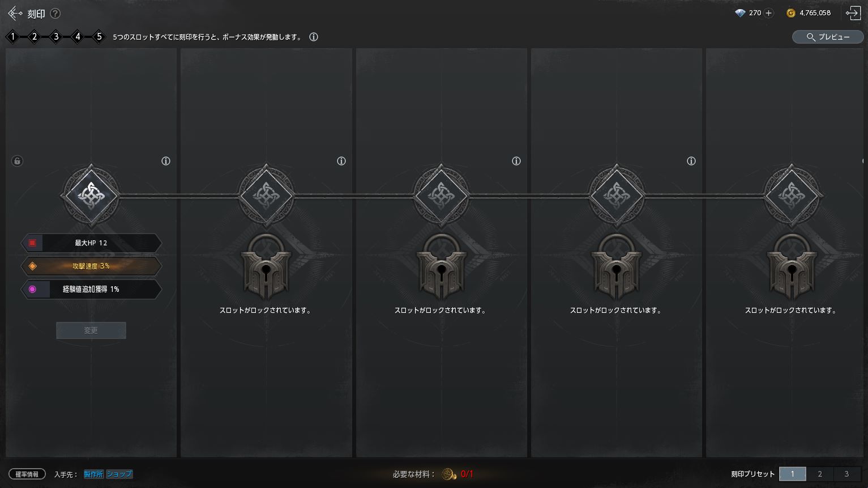Follow the ショップ link

pyautogui.click(x=119, y=474)
